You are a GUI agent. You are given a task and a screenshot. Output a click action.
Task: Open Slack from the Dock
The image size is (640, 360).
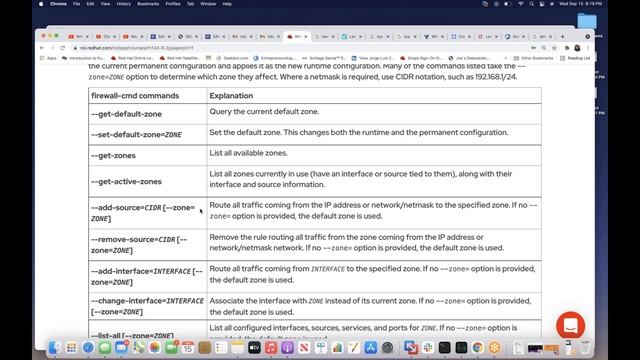coord(428,347)
